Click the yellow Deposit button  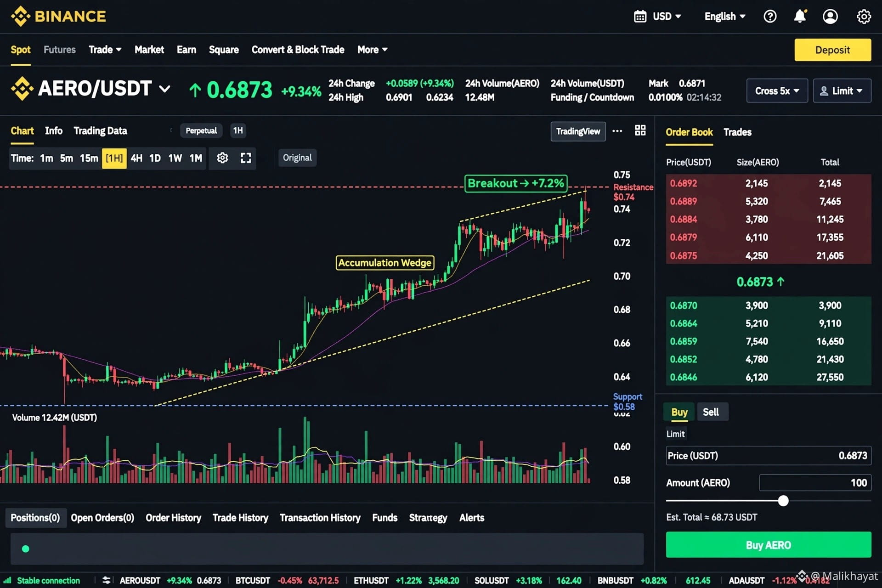[x=832, y=50]
